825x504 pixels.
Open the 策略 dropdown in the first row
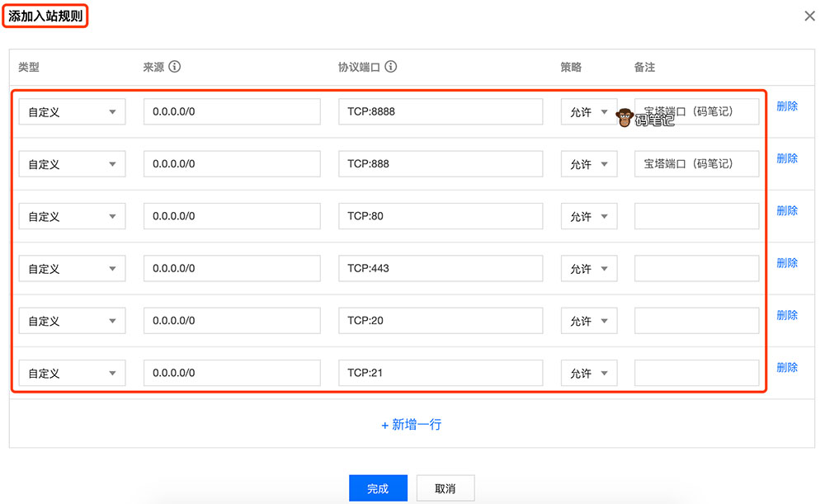(589, 111)
